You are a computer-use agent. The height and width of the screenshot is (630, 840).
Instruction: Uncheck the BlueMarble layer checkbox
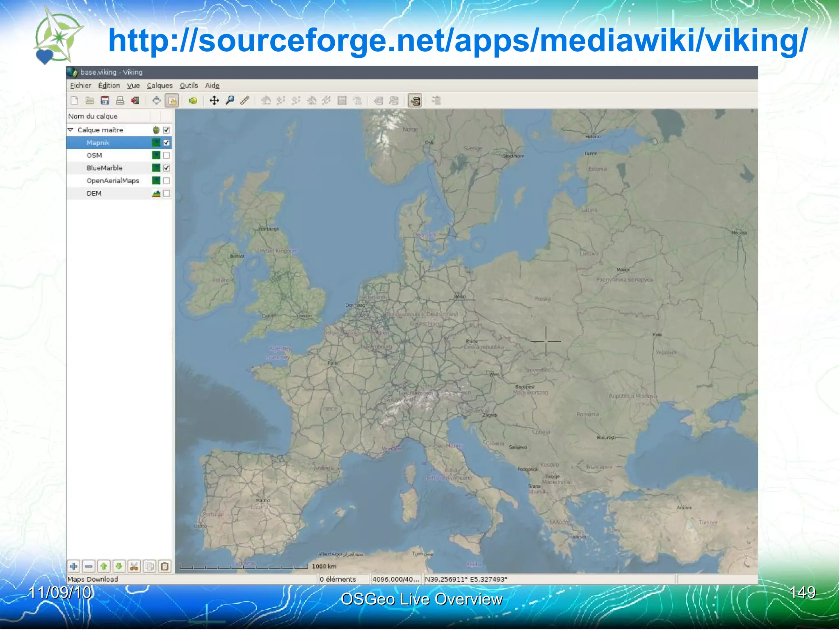coord(167,168)
